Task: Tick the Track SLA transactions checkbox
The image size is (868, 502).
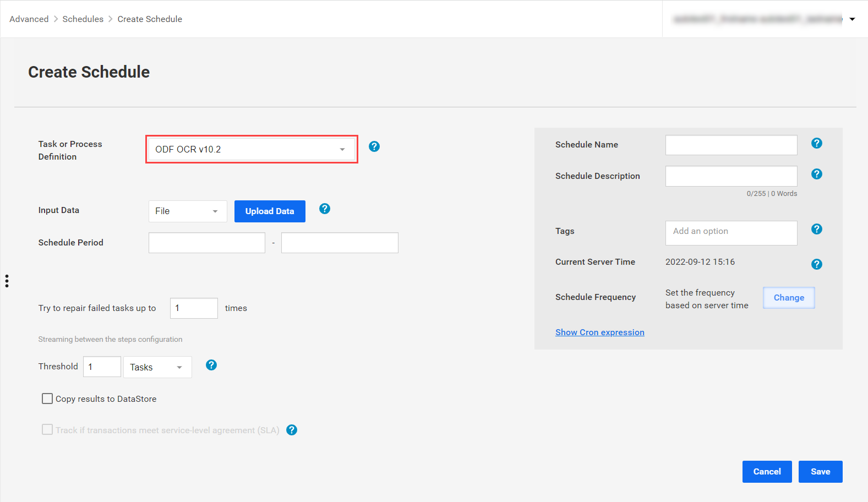Action: click(x=47, y=429)
